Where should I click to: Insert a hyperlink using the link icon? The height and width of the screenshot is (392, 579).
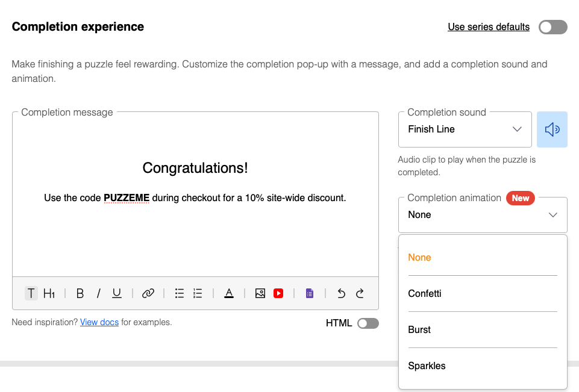(148, 293)
